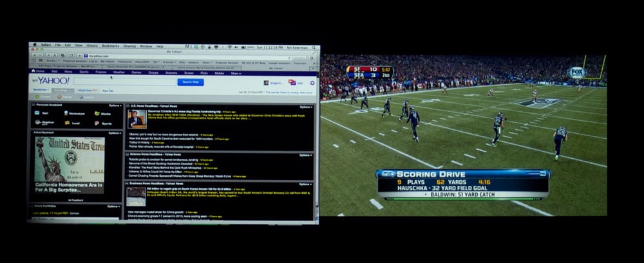Viewport: 644px width, 263px height.
Task: Click the Spotlight search magnifier icon
Action: pos(314,48)
